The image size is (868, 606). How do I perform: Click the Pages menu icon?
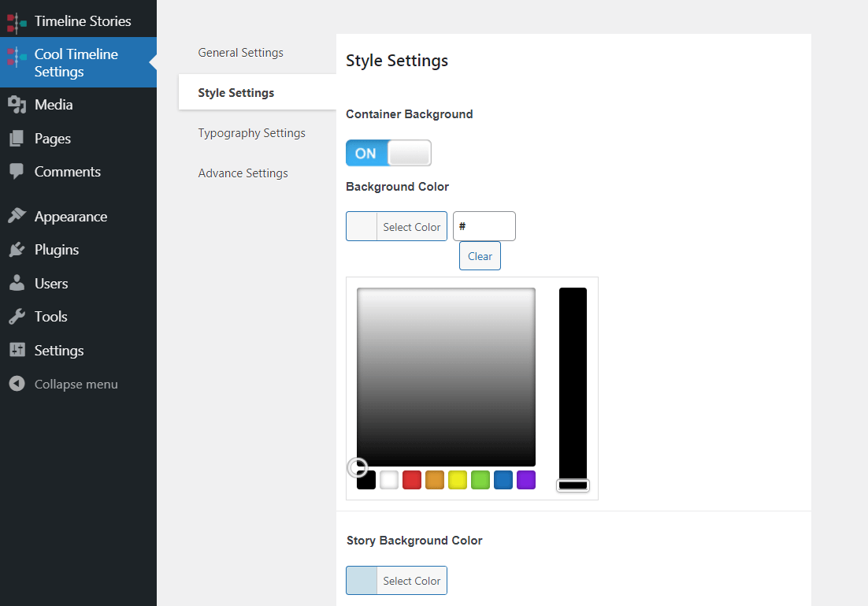[17, 139]
